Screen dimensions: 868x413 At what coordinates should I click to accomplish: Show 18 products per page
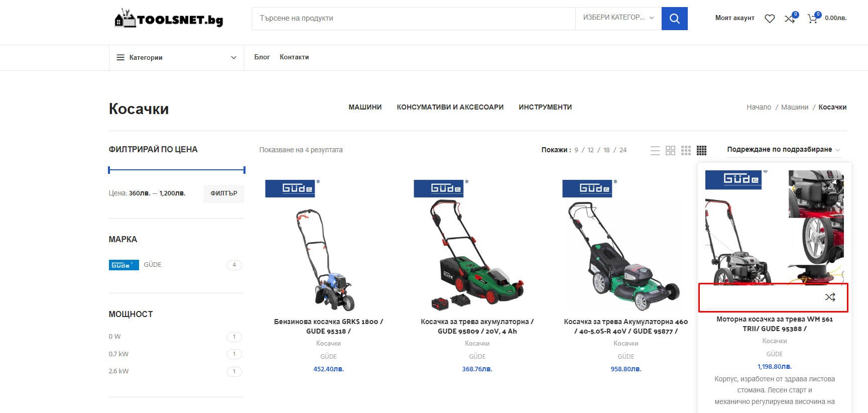pos(606,150)
